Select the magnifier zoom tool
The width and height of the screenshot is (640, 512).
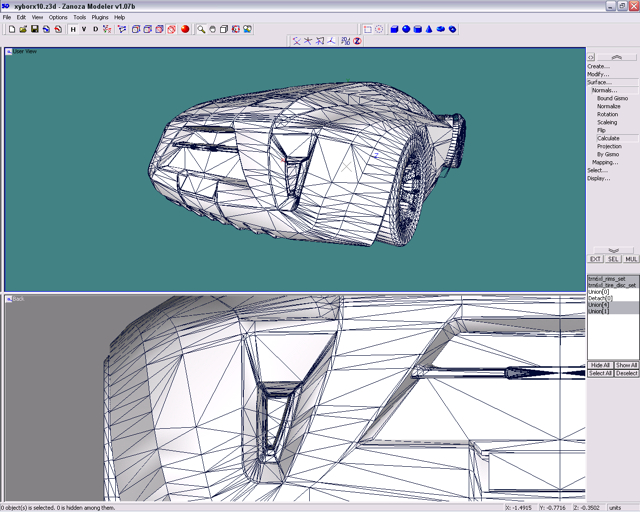coord(201,29)
